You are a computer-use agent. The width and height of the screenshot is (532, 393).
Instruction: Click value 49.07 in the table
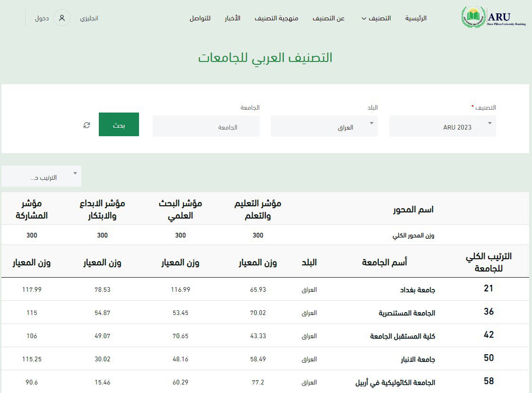102,336
